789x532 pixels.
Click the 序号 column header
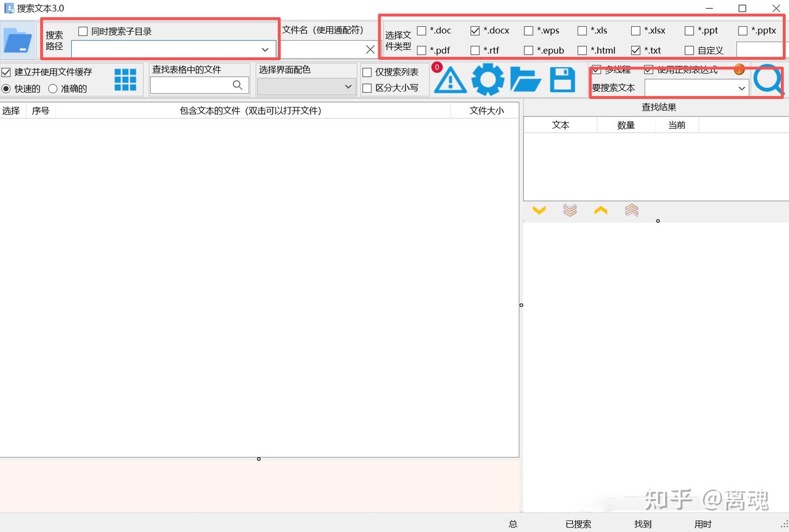[x=41, y=111]
